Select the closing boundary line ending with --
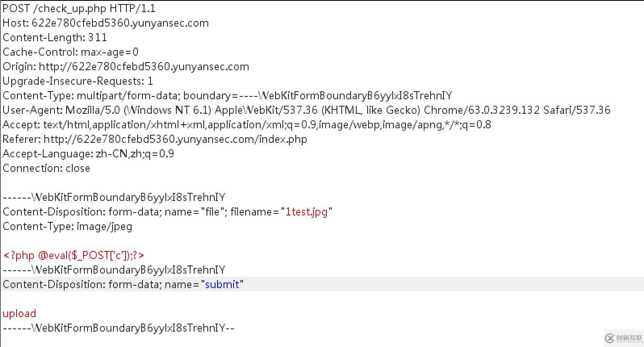This screenshot has height=347, width=644. click(x=119, y=328)
